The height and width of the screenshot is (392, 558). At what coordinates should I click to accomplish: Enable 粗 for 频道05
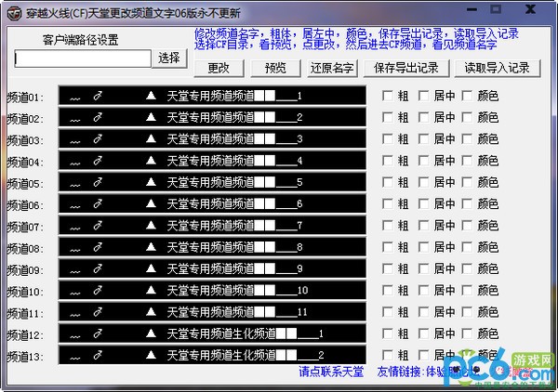(388, 182)
